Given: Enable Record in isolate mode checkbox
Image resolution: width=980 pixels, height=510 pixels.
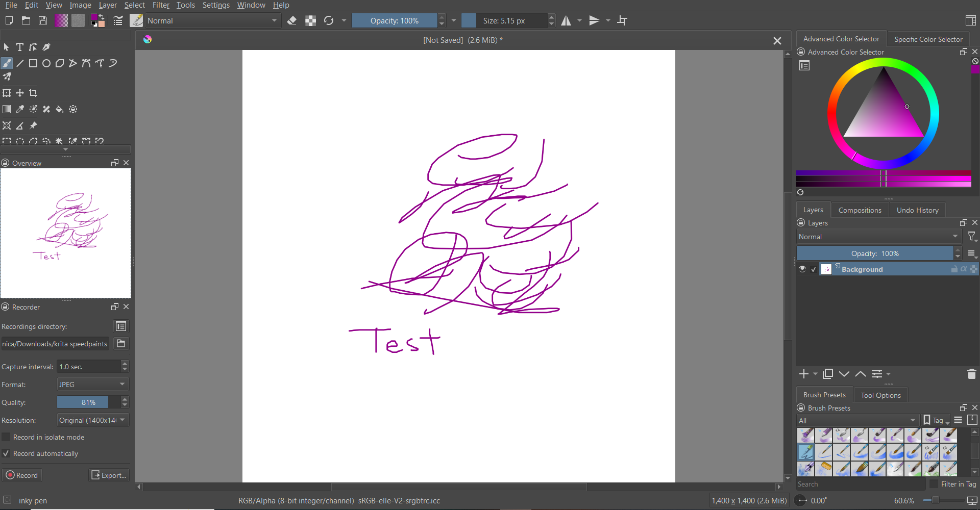Looking at the screenshot, I should [x=6, y=437].
